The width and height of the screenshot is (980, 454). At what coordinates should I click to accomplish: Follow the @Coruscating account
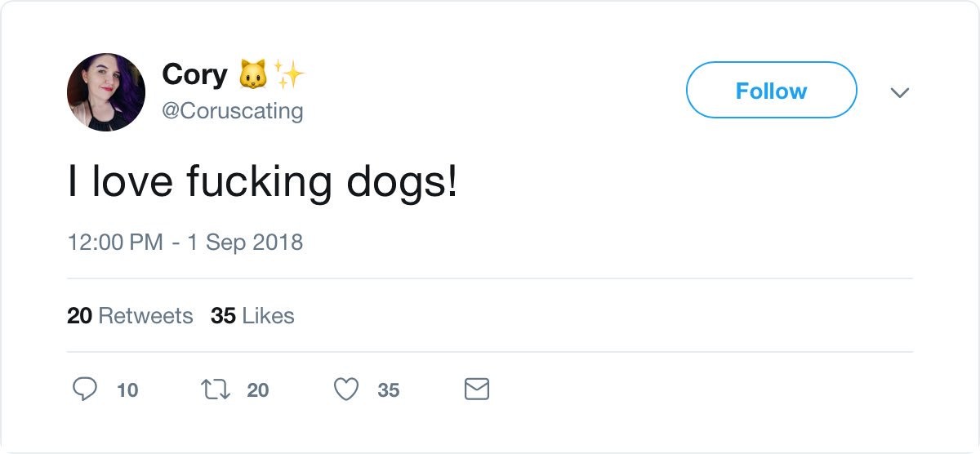pyautogui.click(x=771, y=90)
